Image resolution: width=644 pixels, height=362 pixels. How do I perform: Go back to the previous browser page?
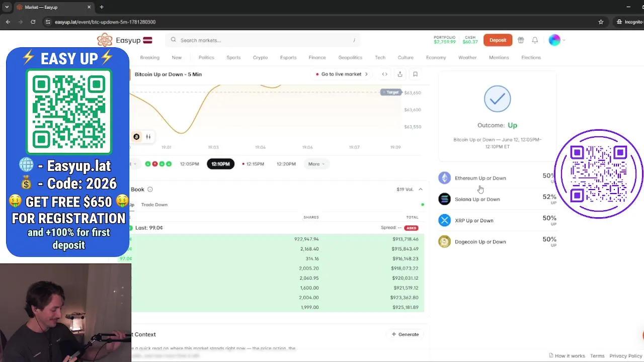[8, 22]
